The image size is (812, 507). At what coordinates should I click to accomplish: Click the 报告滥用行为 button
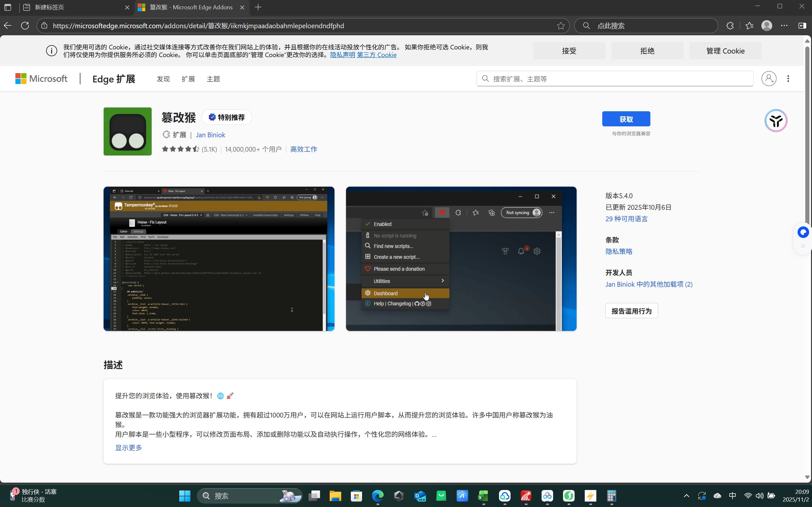[631, 311]
